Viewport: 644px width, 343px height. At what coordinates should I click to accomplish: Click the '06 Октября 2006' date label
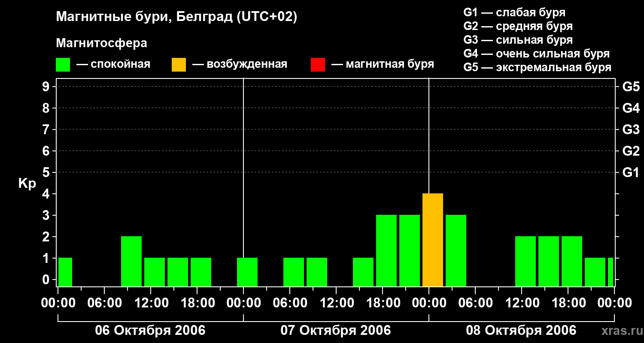click(x=150, y=331)
